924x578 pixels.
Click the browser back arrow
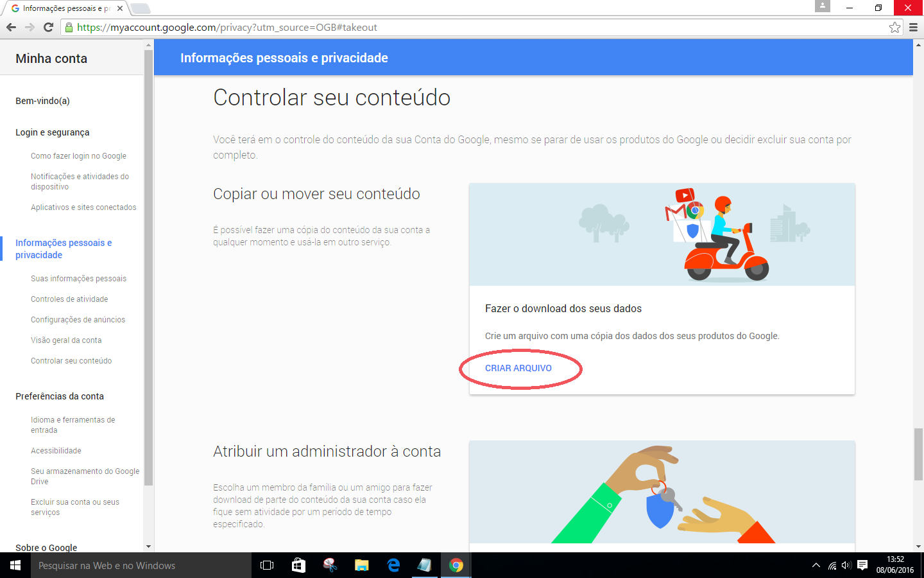tap(11, 27)
